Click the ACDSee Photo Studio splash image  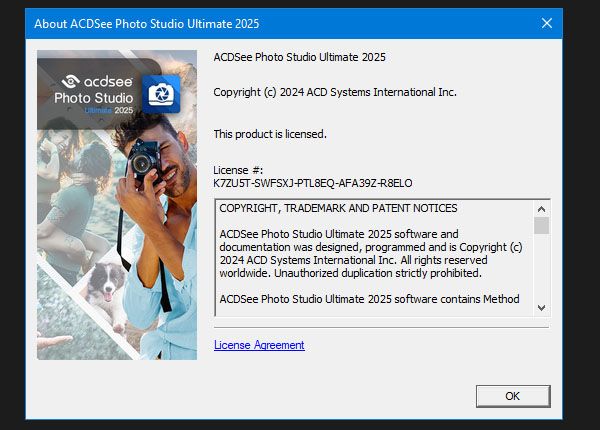point(117,205)
